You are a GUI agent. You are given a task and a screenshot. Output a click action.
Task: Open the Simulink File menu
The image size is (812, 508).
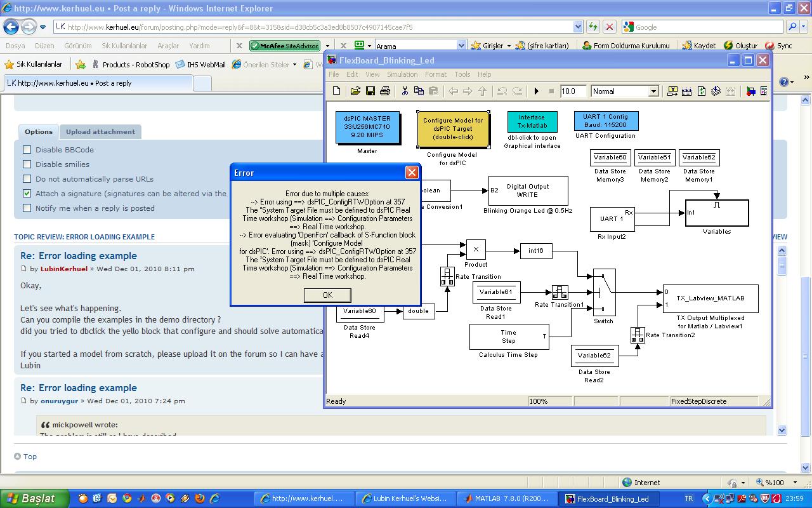click(x=334, y=74)
